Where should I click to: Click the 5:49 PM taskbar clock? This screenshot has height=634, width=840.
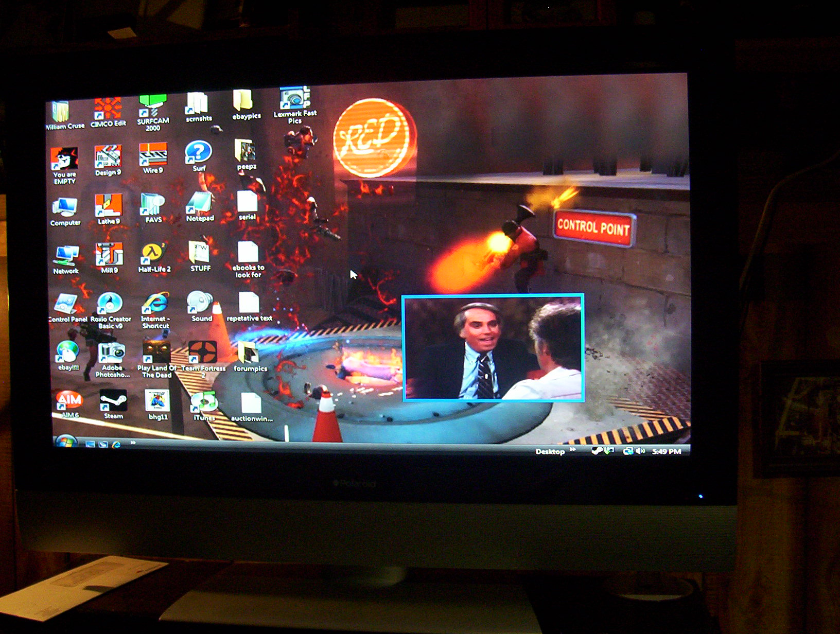coord(667,451)
